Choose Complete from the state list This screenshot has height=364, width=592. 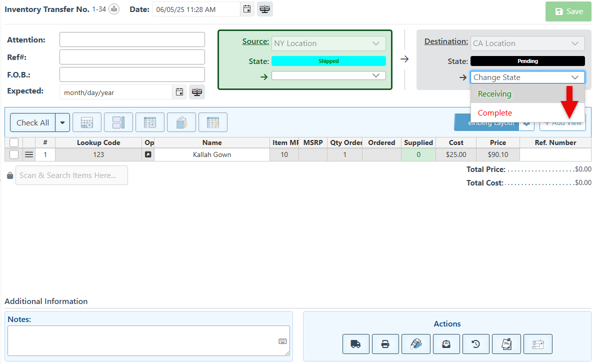click(494, 113)
